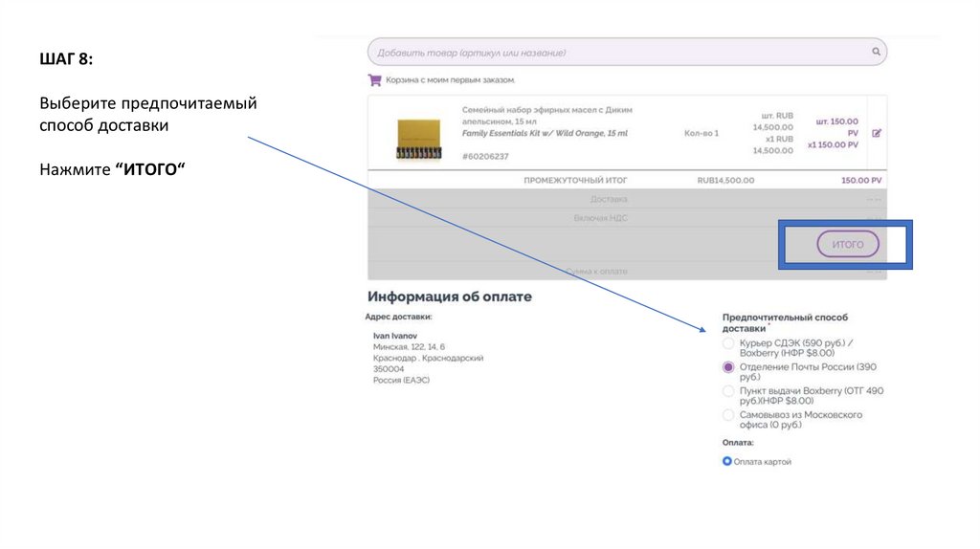Image resolution: width=980 pixels, height=549 pixels.
Task: Click 'Адрес доставки:' label
Action: [399, 317]
